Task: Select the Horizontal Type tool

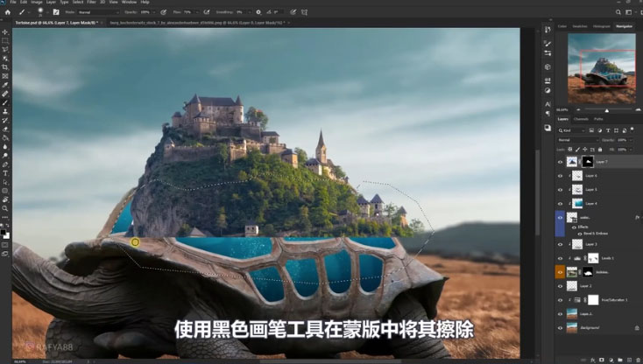Action: (5, 173)
